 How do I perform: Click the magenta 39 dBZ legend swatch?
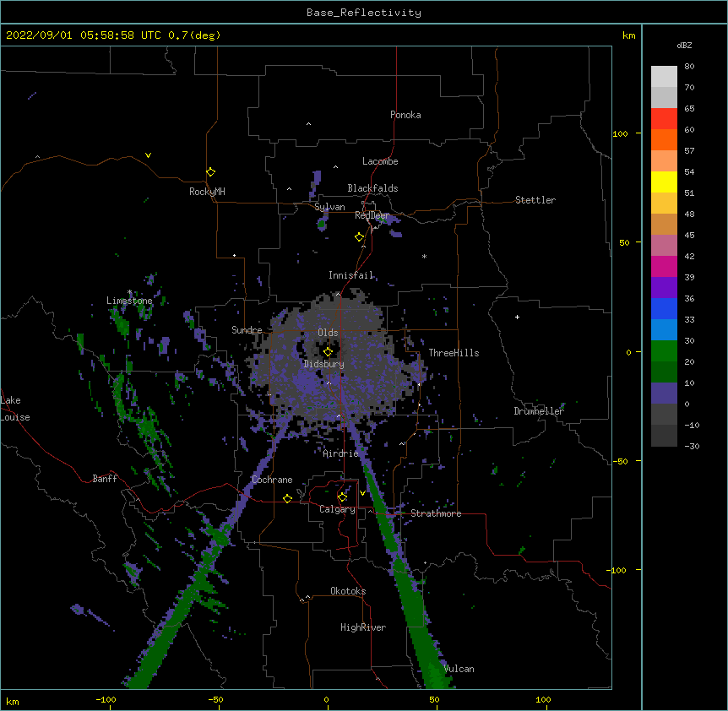click(x=664, y=266)
